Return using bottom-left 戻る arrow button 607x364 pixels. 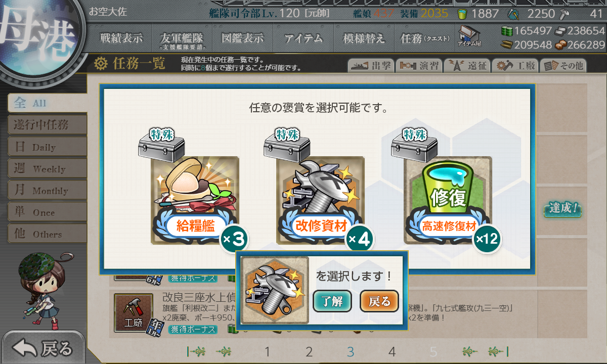tap(43, 348)
